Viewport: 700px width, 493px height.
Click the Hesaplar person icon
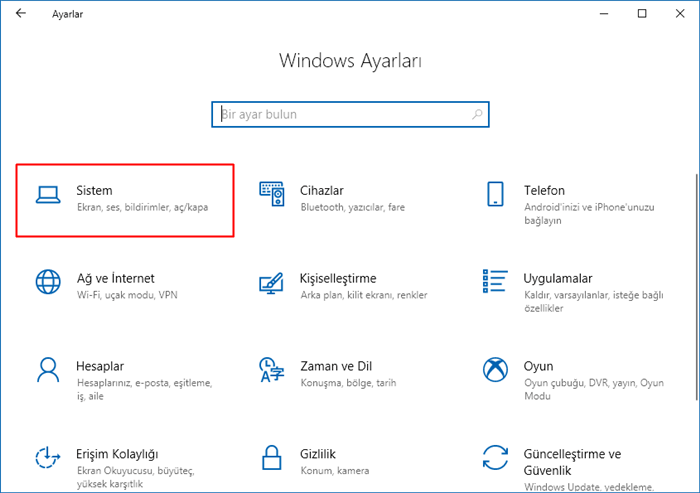point(48,370)
